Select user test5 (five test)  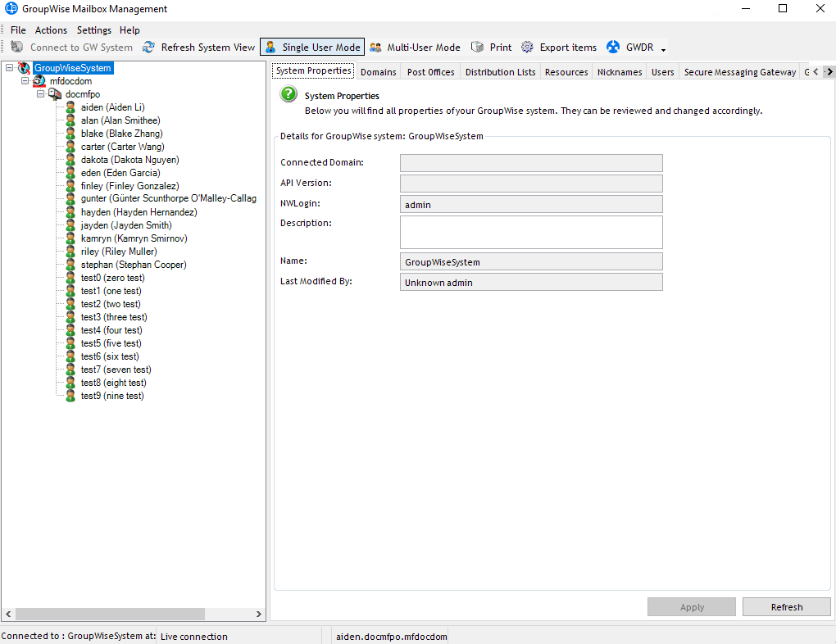click(x=111, y=343)
